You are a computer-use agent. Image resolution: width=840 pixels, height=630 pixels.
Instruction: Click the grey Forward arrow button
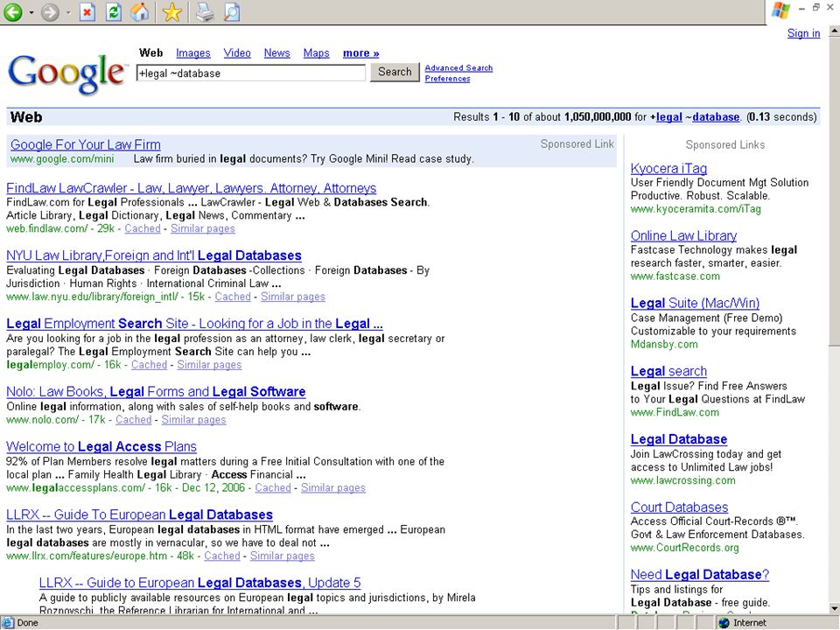point(50,11)
